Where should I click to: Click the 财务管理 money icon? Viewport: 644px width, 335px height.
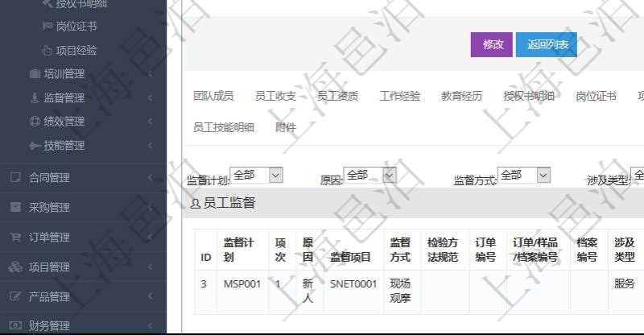[x=15, y=325]
